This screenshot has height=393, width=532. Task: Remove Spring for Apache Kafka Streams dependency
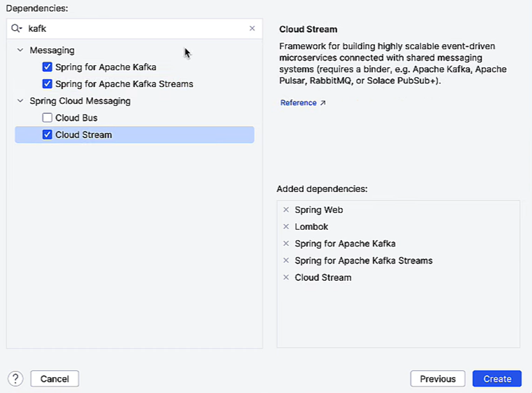286,261
